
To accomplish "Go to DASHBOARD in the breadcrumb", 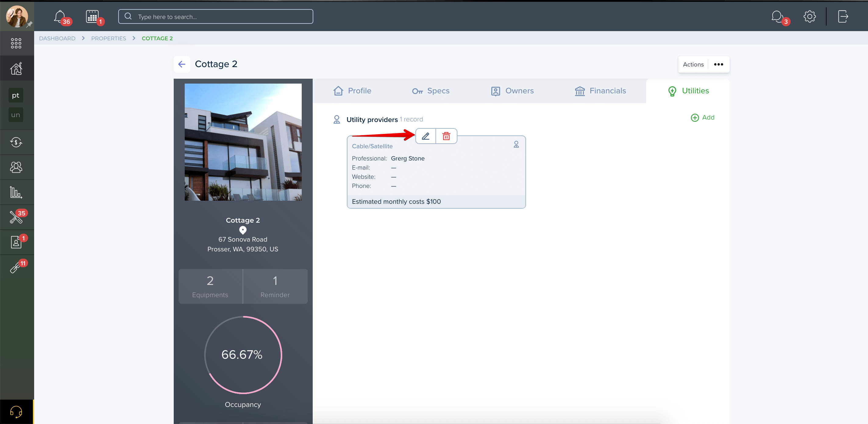I will click(57, 38).
